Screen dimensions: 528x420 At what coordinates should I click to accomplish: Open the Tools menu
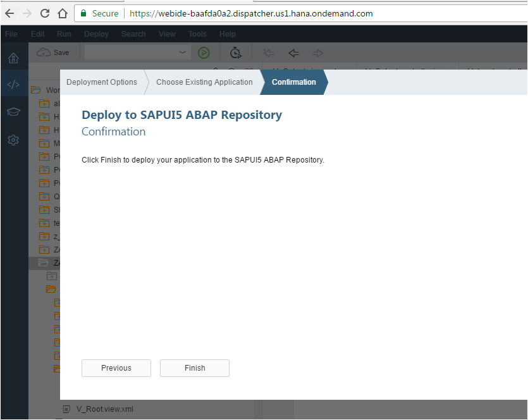(197, 34)
